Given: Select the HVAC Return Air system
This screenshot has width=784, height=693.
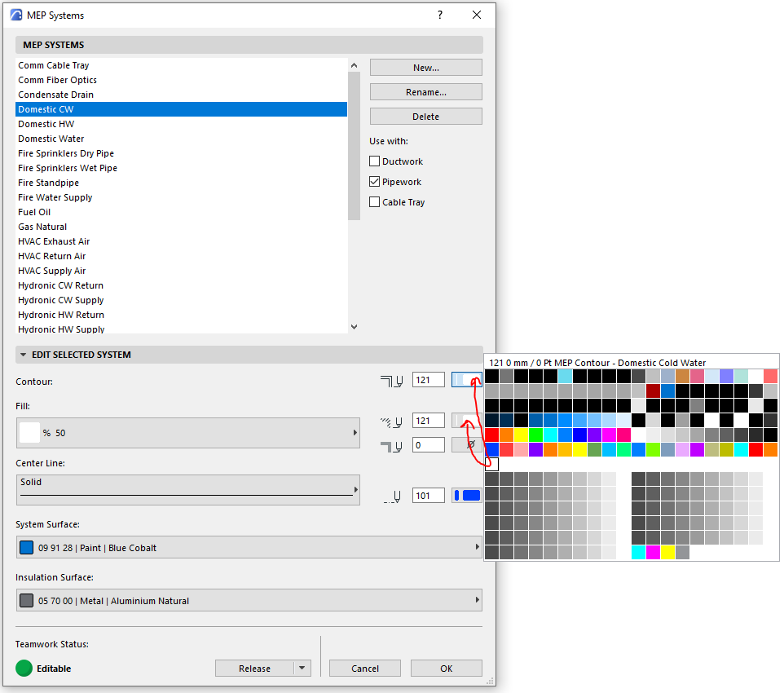Looking at the screenshot, I should tap(182, 256).
